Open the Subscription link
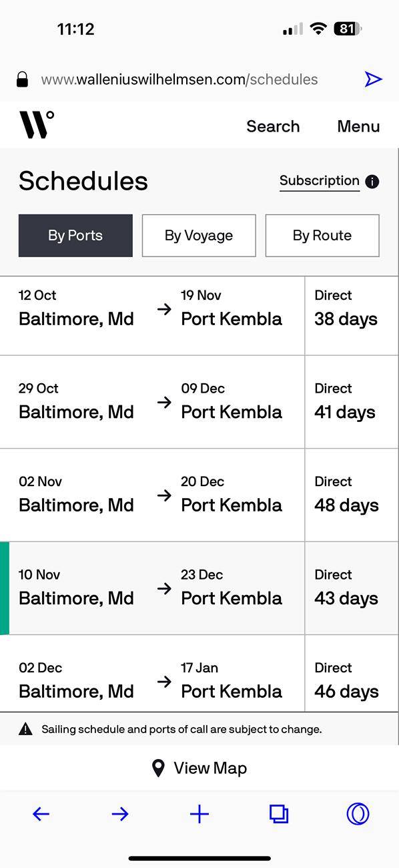 pos(320,181)
